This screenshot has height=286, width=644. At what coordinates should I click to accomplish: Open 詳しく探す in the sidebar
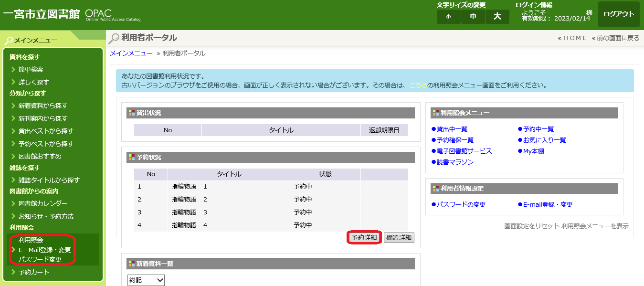33,82
